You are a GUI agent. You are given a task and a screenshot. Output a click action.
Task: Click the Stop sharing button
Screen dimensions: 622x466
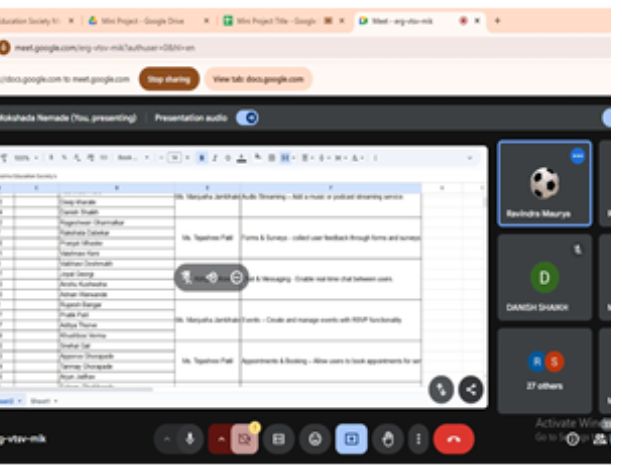pyautogui.click(x=168, y=78)
